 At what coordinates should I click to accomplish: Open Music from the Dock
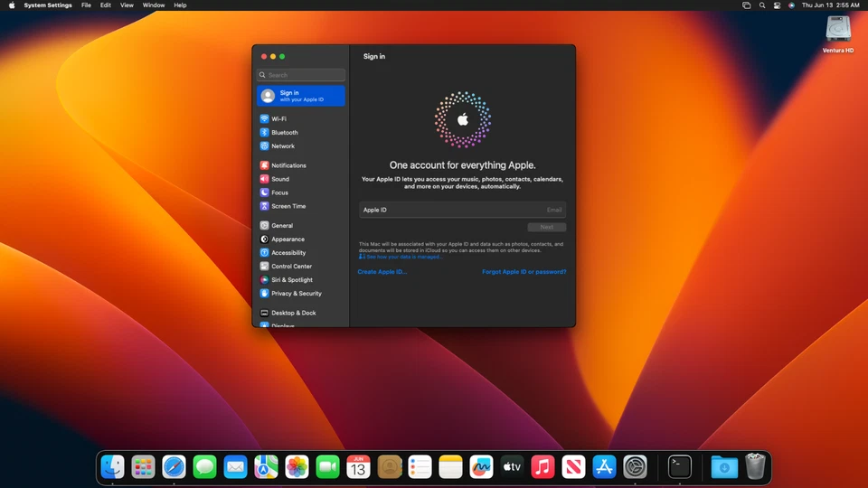pos(542,467)
